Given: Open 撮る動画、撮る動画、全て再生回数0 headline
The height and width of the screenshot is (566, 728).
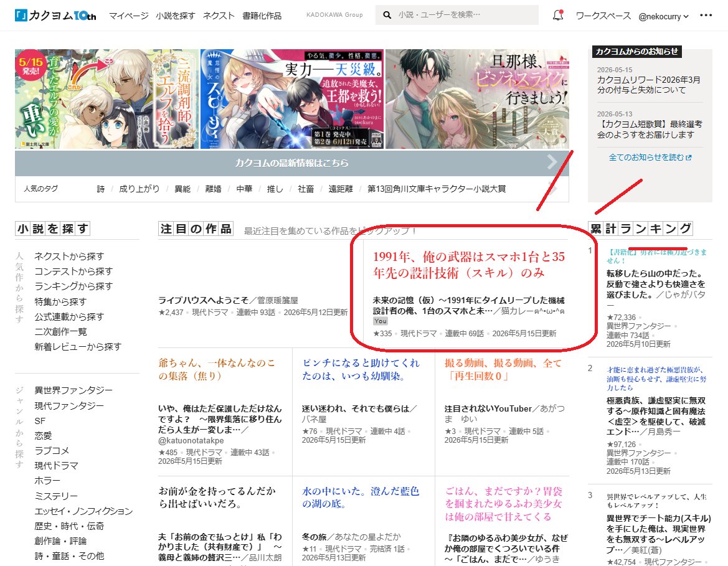Looking at the screenshot, I should [x=503, y=369].
